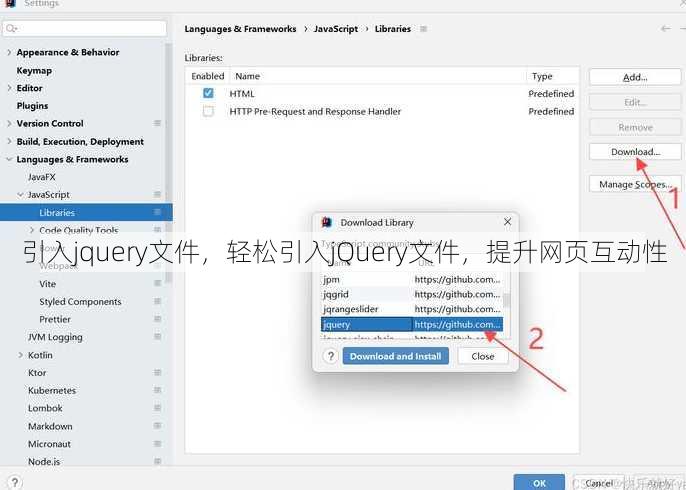Click search magnifier icon in settings
Screen dimensions: 686x490
pyautogui.click(x=11, y=29)
